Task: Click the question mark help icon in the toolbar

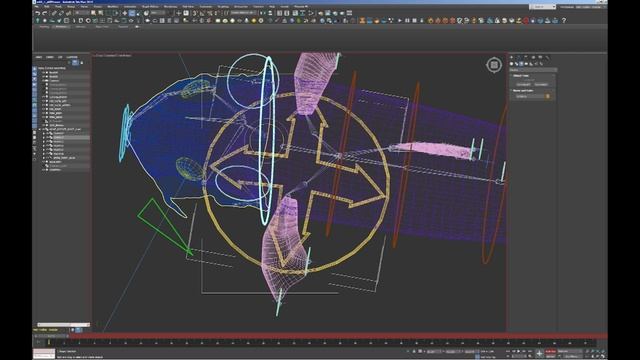Action: pyautogui.click(x=564, y=20)
